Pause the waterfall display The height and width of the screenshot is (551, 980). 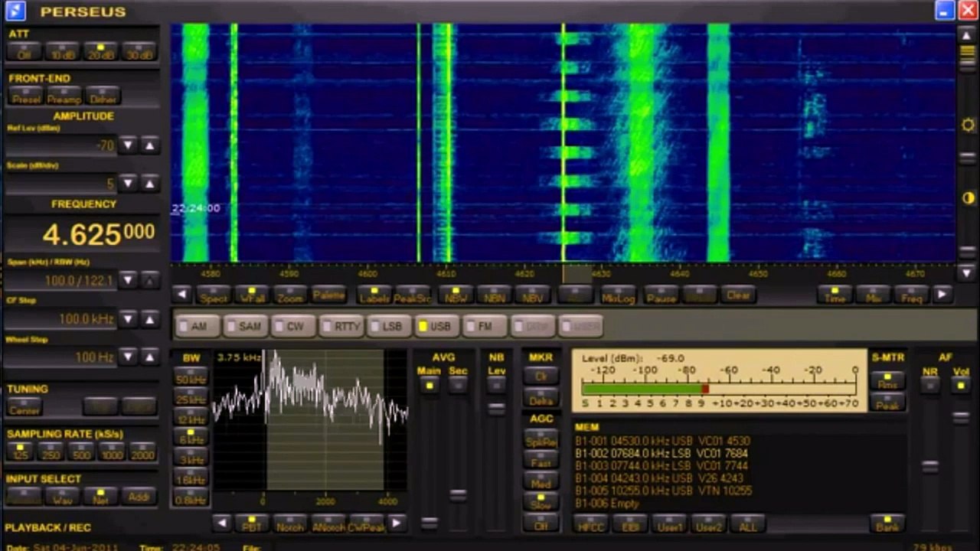pyautogui.click(x=661, y=295)
